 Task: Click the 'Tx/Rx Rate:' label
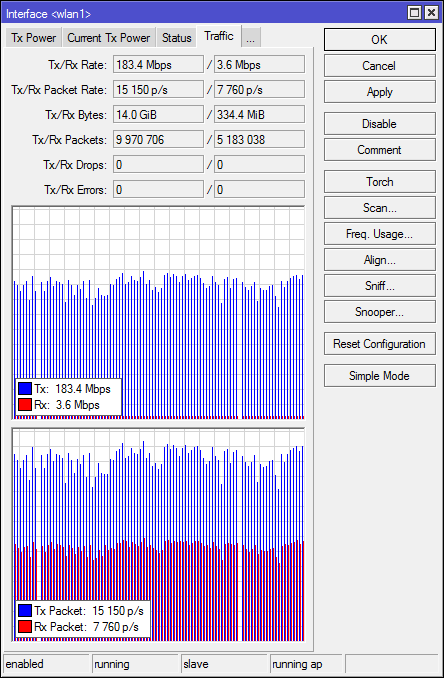coord(77,65)
